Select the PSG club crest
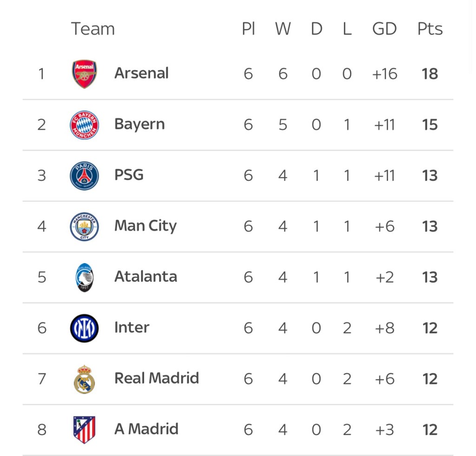 (x=84, y=176)
